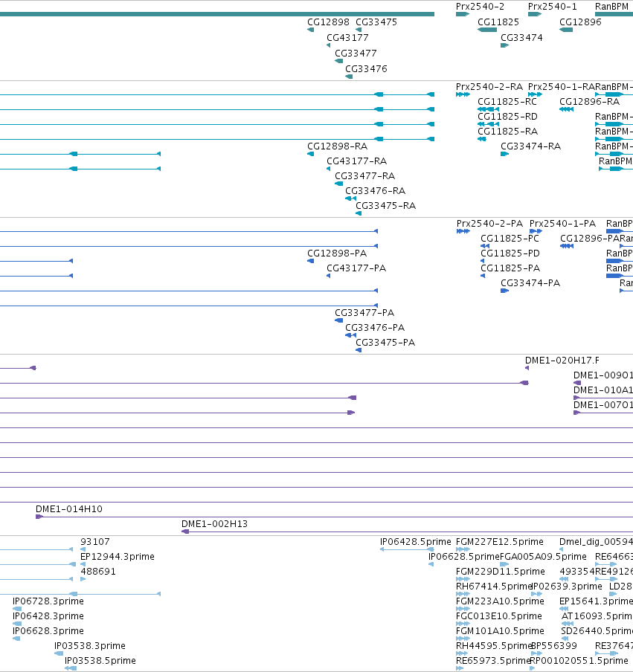Select the CG33476 gene label
Image resolution: width=633 pixels, height=672 pixels.
pos(366,68)
